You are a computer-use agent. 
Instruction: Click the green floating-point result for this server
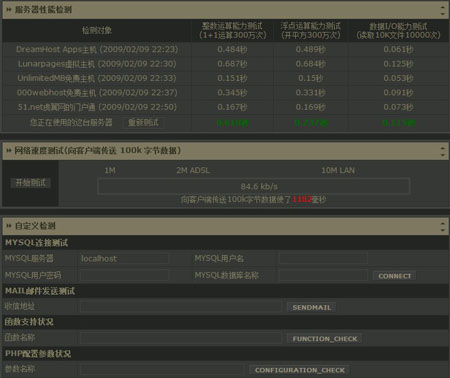pos(311,123)
